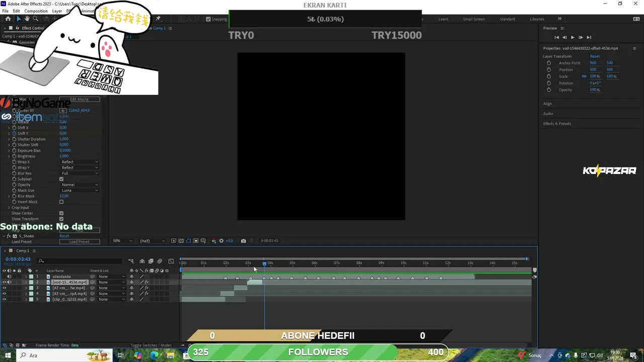Uncheck the Show Transform checkbox

click(x=61, y=219)
